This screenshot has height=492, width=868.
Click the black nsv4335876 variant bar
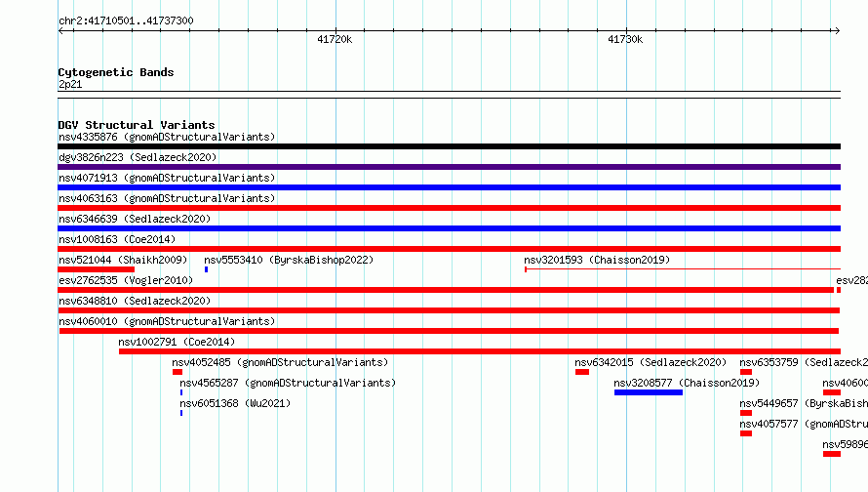coord(449,146)
